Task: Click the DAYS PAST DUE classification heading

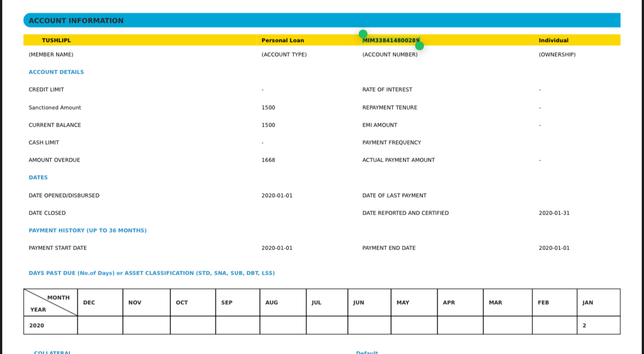Action: pos(151,273)
